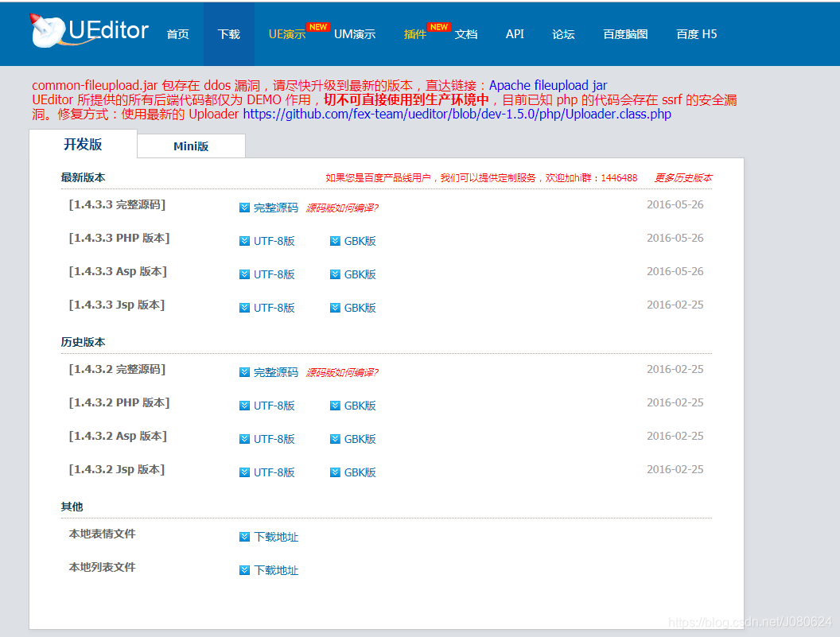The height and width of the screenshot is (637, 840).
Task: Click download icon for 本地表情文件
Action: [x=244, y=537]
